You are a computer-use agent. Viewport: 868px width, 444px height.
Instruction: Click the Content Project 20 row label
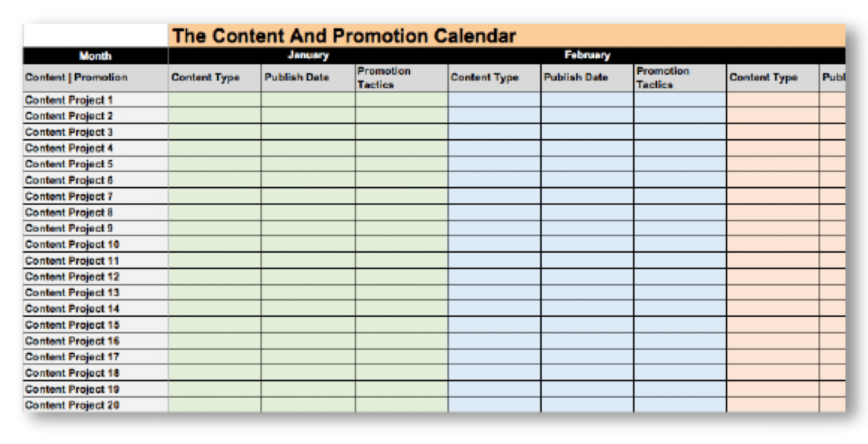click(x=72, y=405)
